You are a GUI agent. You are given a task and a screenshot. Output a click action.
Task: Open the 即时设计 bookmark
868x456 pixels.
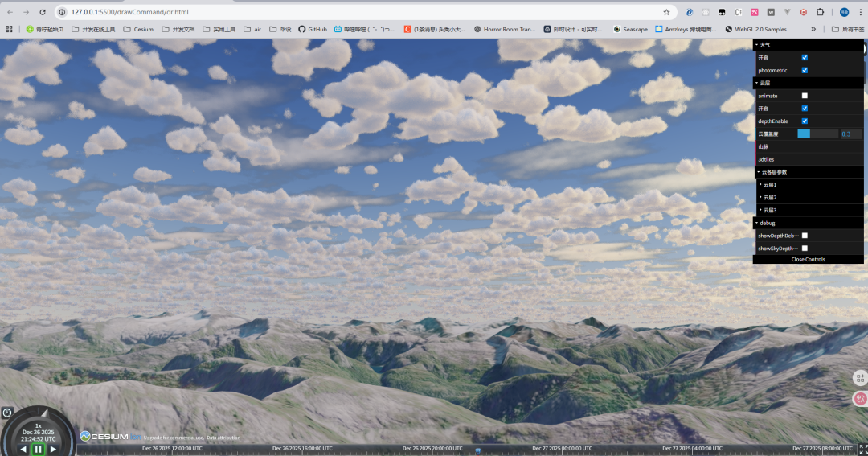[x=572, y=29]
